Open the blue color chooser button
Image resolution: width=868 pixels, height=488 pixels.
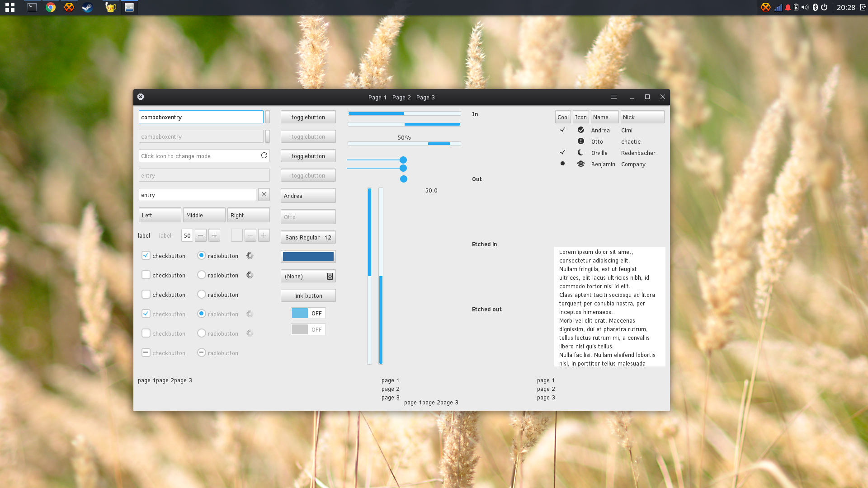[x=308, y=257]
